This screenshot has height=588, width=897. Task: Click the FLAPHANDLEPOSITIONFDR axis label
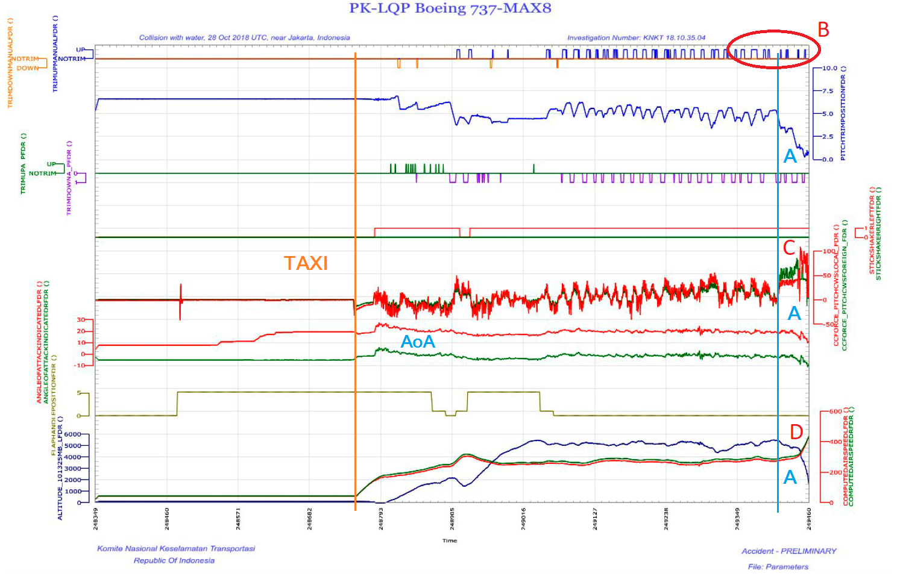[54, 405]
